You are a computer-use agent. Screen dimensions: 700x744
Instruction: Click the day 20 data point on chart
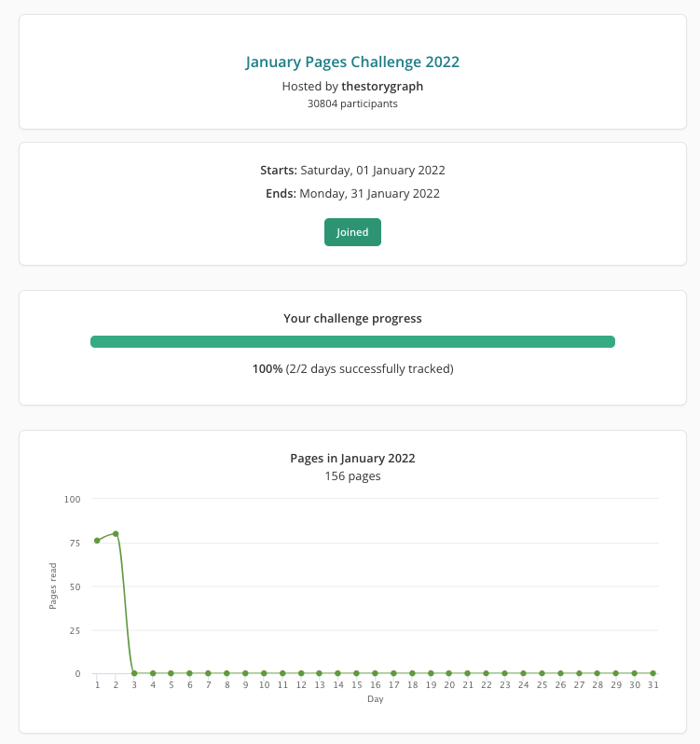click(449, 673)
